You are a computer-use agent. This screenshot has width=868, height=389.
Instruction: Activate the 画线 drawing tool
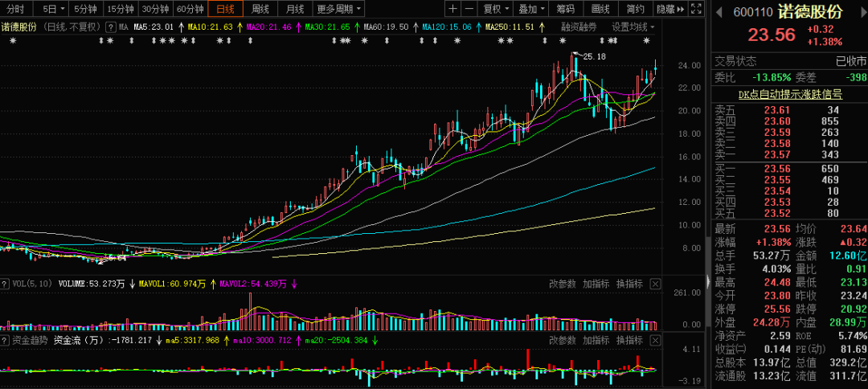pos(600,9)
